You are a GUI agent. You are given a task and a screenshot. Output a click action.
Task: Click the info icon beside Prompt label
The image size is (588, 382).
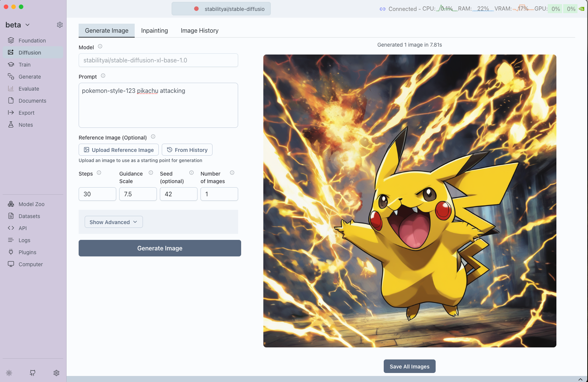coord(103,76)
